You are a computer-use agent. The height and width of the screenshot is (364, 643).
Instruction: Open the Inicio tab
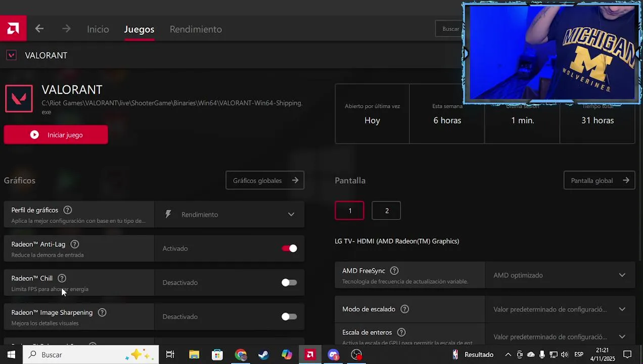click(x=98, y=29)
